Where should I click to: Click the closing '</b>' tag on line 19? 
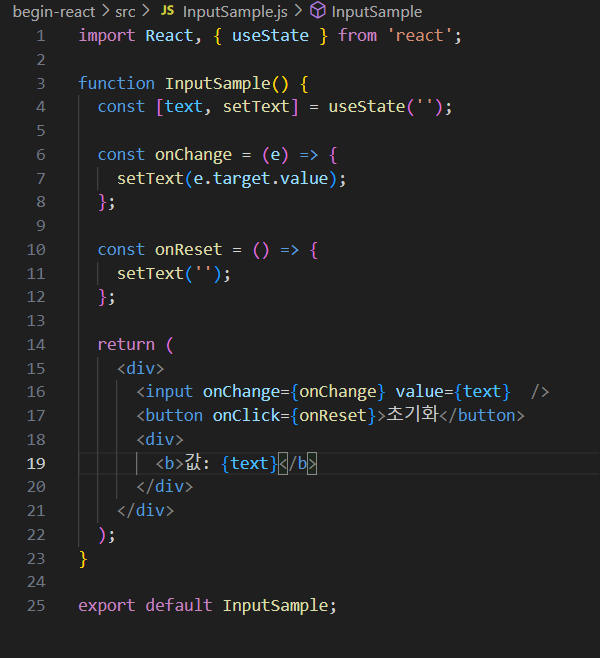[297, 464]
